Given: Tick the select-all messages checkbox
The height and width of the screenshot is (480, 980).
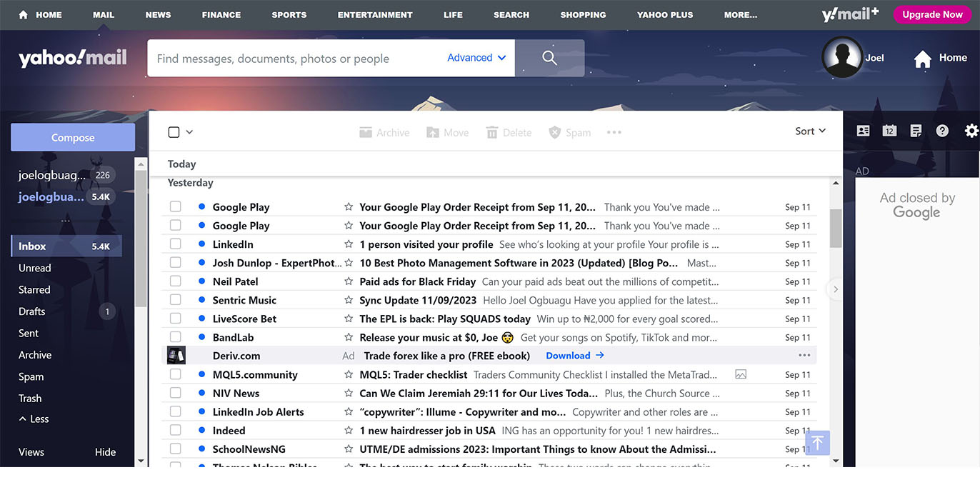Looking at the screenshot, I should click(174, 131).
